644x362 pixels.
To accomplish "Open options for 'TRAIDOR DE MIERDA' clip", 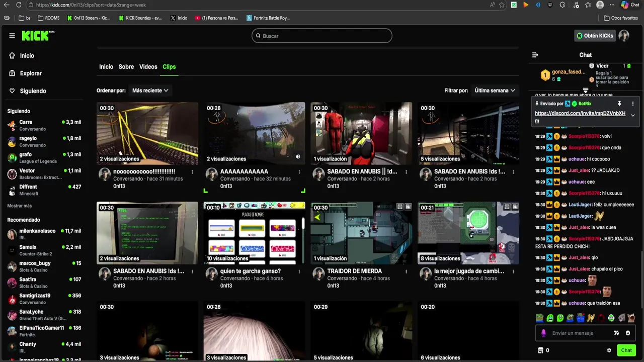I will tap(406, 271).
